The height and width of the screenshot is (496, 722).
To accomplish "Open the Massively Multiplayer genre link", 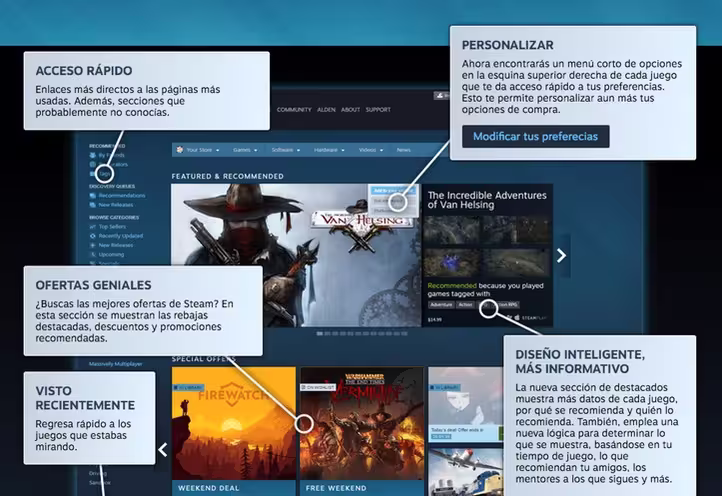I will coord(116,364).
